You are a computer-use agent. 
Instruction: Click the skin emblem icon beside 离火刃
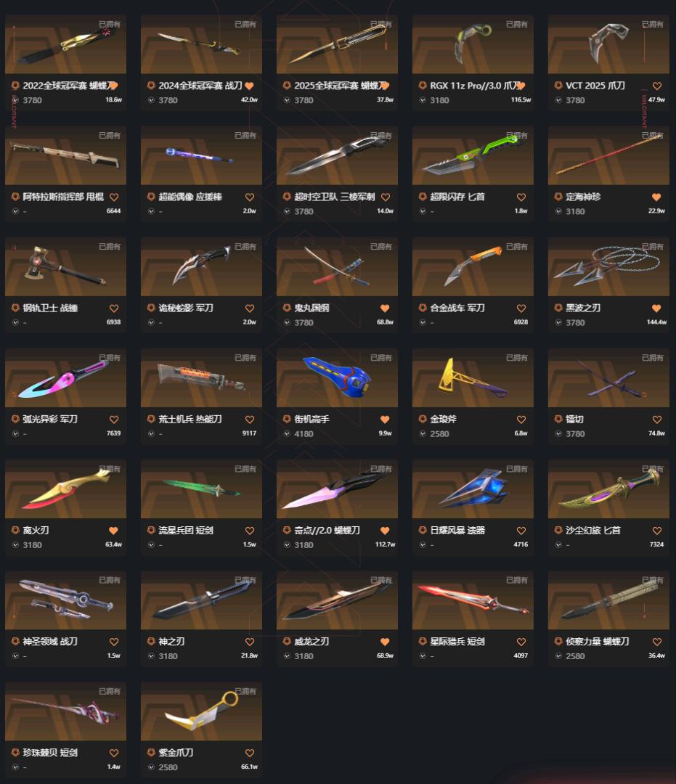[x=15, y=531]
